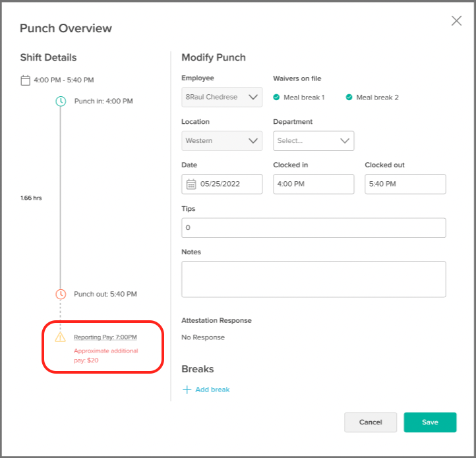The height and width of the screenshot is (458, 476).
Task: Click the Date field showing 05/25/2022
Action: [222, 185]
